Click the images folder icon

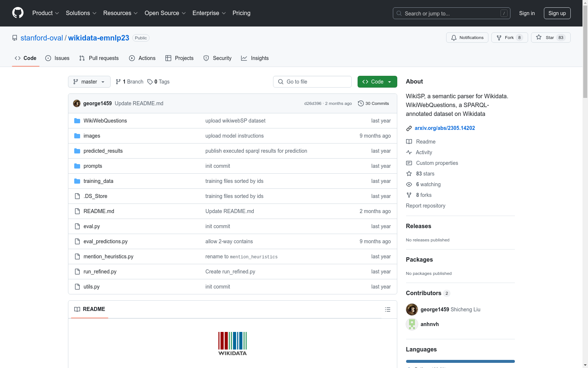click(x=77, y=136)
